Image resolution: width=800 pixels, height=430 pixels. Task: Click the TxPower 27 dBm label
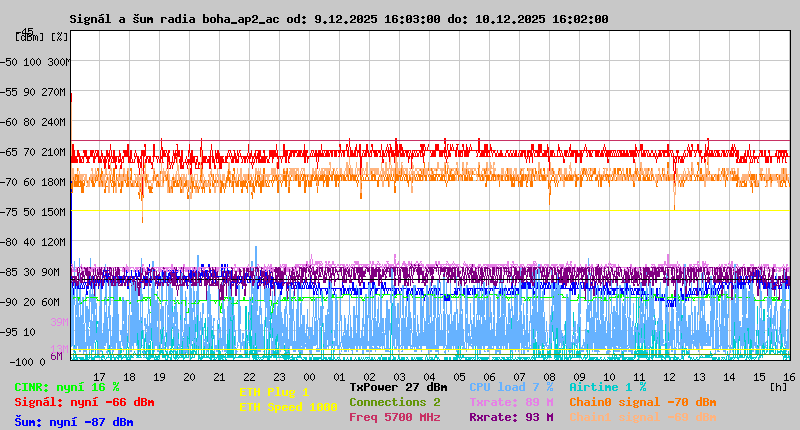click(398, 387)
